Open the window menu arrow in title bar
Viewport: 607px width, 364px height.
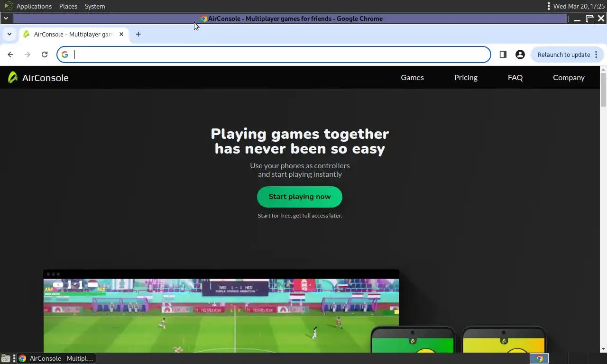[x=6, y=18]
